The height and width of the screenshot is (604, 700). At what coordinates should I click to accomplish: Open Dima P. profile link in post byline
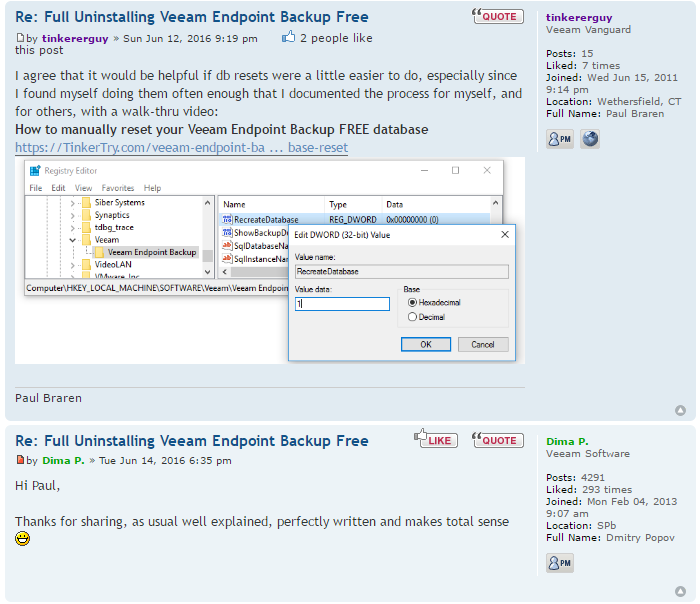click(63, 460)
